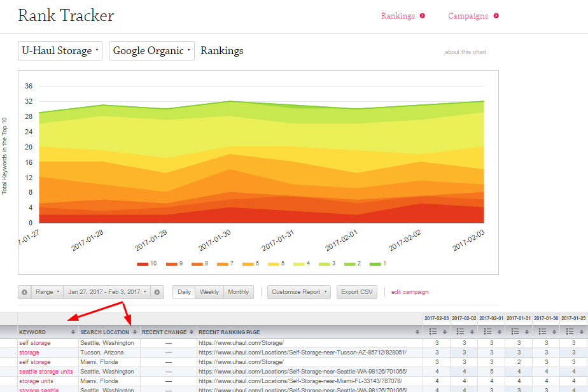Click list icon under 2017-01-30 column
Image resolution: width=588 pixels, height=392 pixels.
[542, 332]
